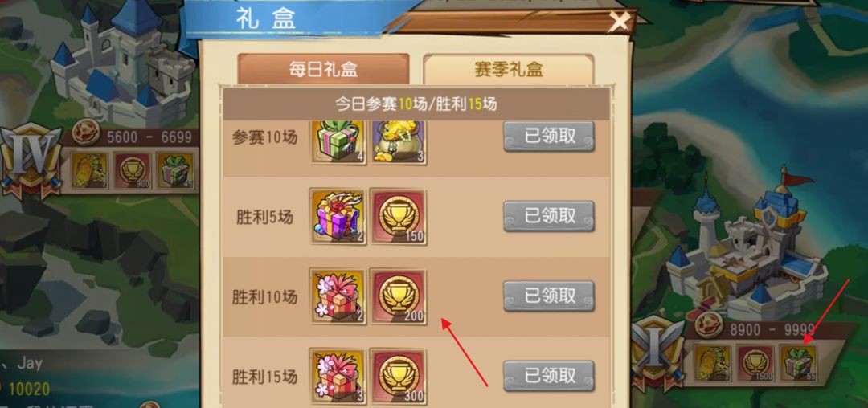The image size is (868, 408).
Task: Tap the rank IV shield emblem
Action: click(x=31, y=159)
